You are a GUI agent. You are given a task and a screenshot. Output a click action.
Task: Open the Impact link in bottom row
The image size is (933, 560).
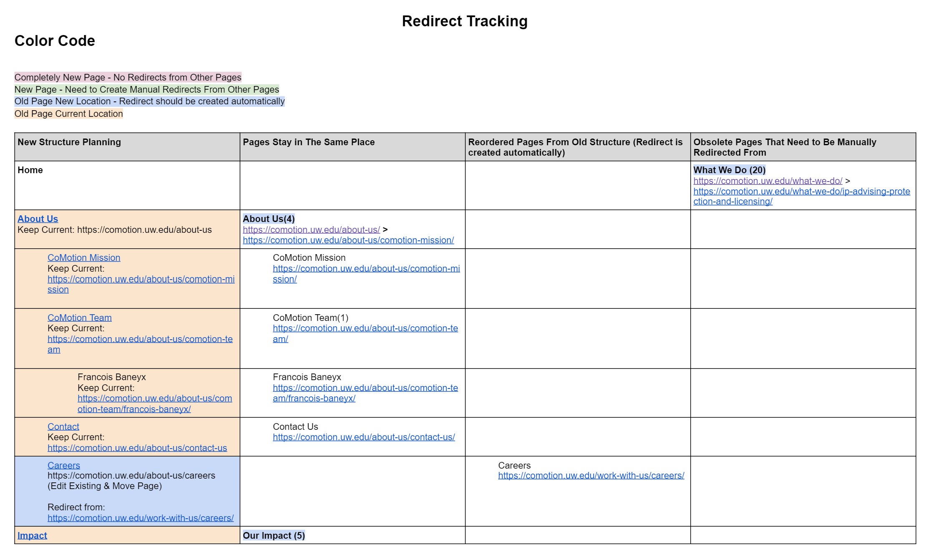point(32,535)
